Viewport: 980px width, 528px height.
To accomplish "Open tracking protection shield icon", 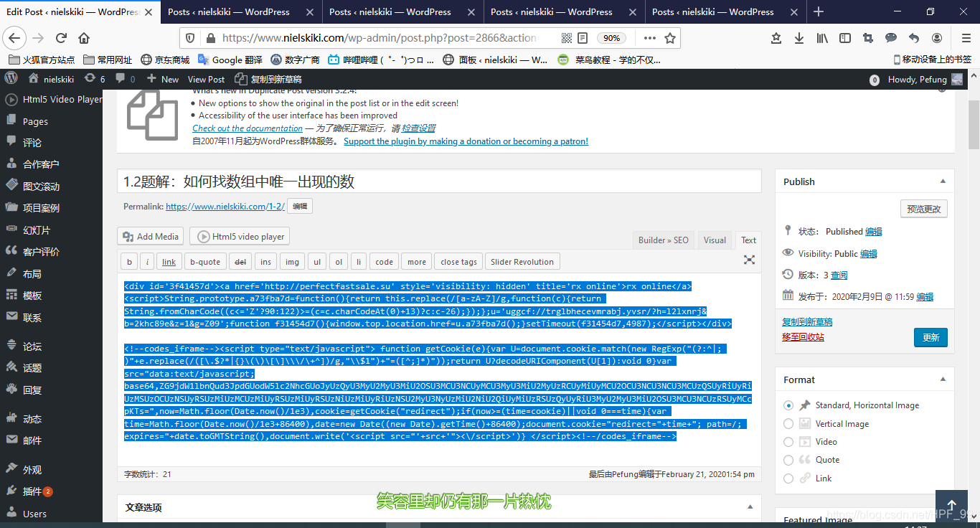I will tap(190, 38).
